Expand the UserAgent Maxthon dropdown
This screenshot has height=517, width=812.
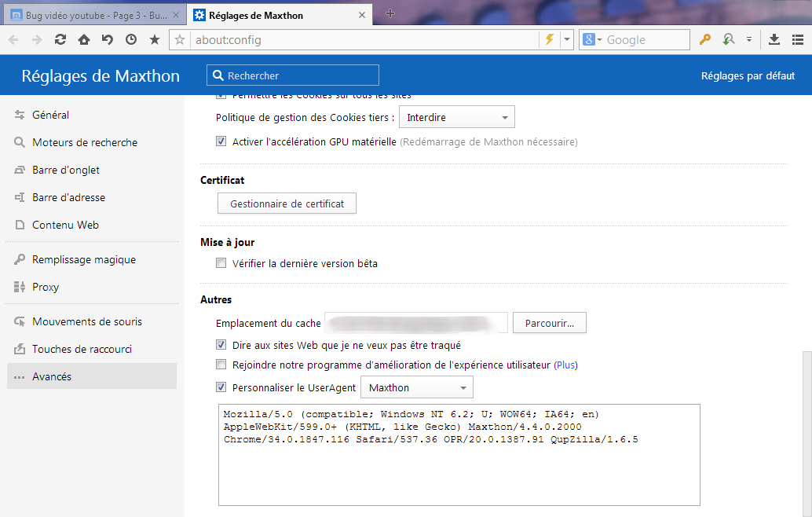click(x=417, y=387)
